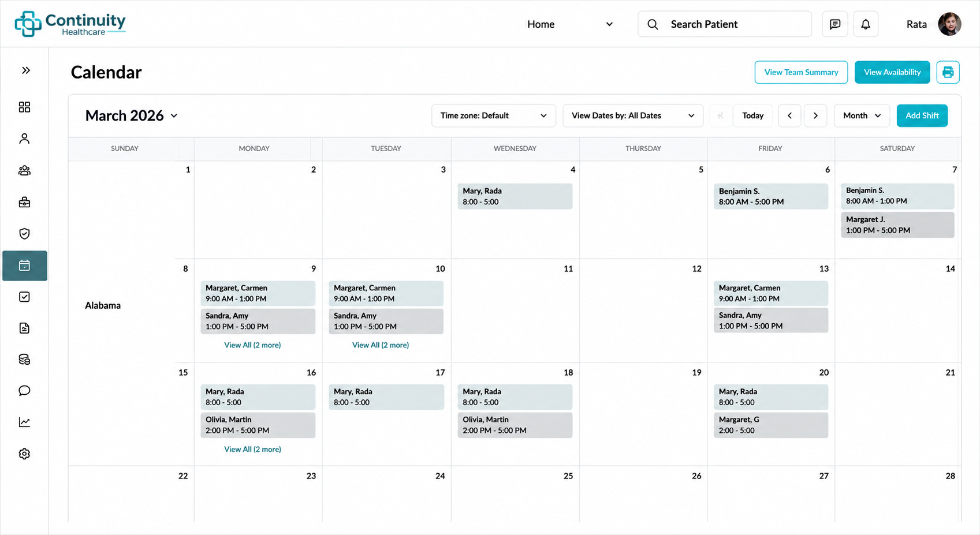Open Sandra, Amy shift on March 10
Image resolution: width=980 pixels, height=535 pixels.
tap(386, 321)
